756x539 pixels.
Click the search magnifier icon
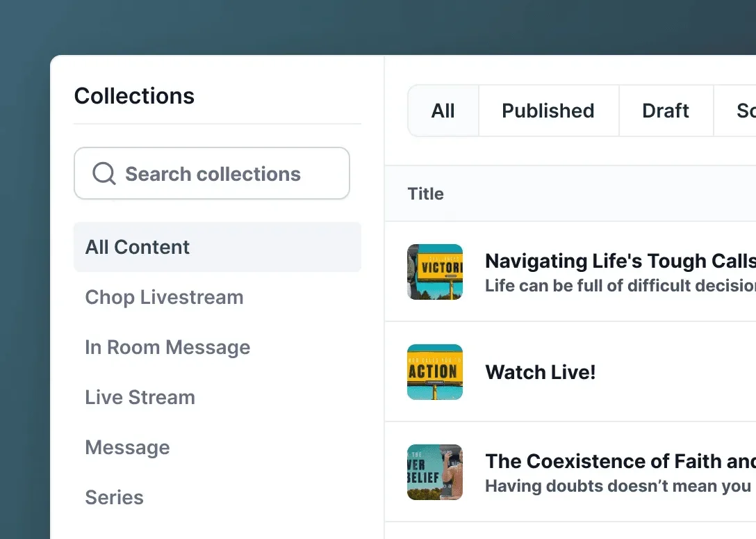pyautogui.click(x=104, y=173)
